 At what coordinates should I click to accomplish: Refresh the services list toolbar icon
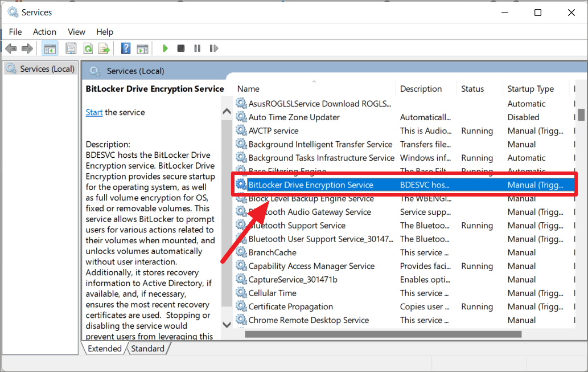click(88, 48)
